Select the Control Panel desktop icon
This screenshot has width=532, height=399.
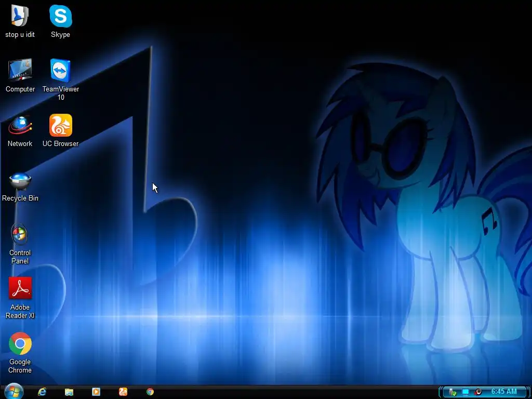click(20, 244)
